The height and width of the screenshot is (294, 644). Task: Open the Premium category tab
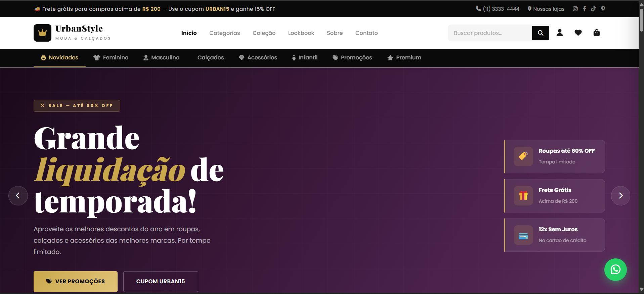click(x=404, y=58)
